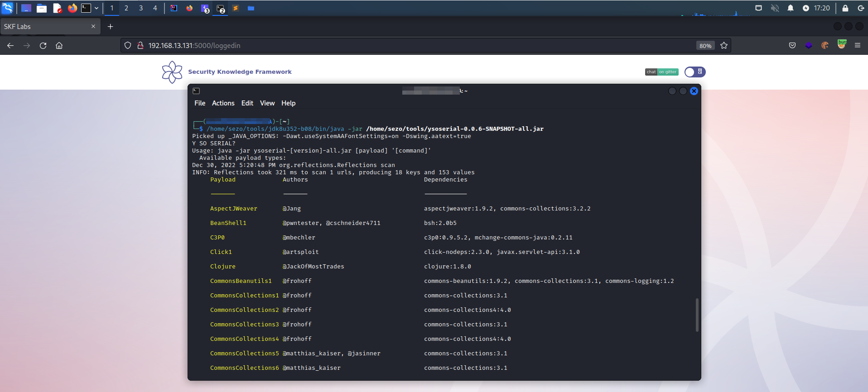Click the Dependencies column header text
Viewport: 868px width, 392px height.
click(446, 180)
